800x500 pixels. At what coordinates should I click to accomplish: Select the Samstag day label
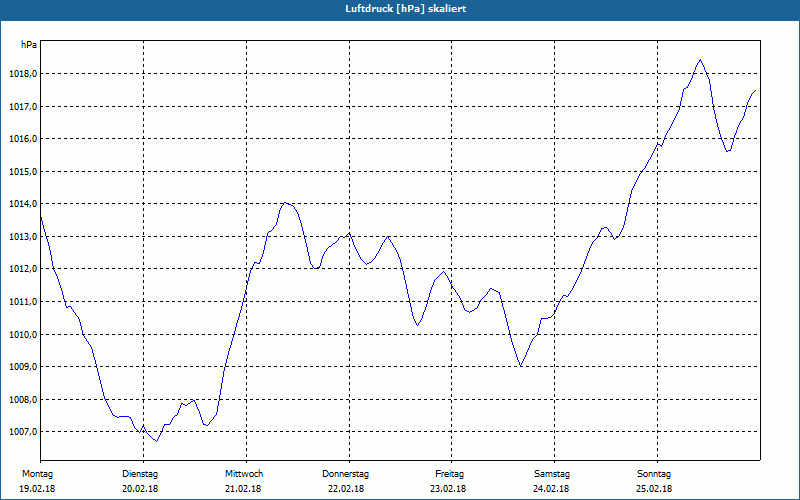(552, 474)
